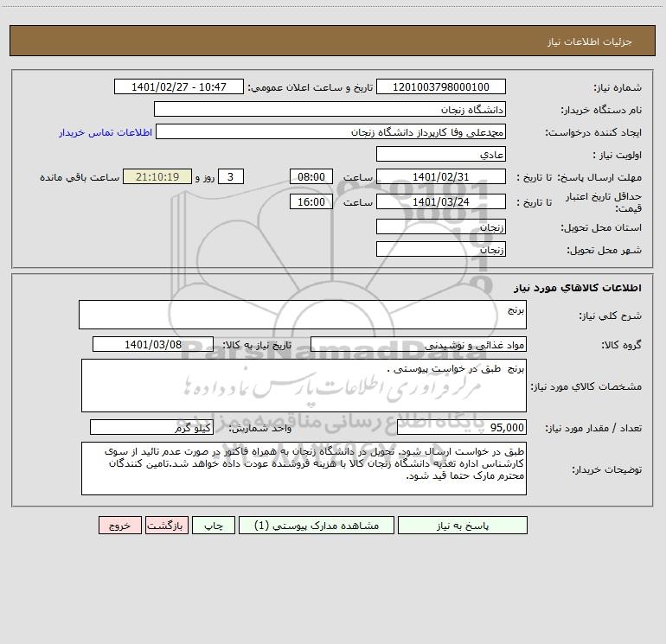The image size is (666, 644).
Task: Click the price validity date 1401/03/24
Action: [441, 201]
